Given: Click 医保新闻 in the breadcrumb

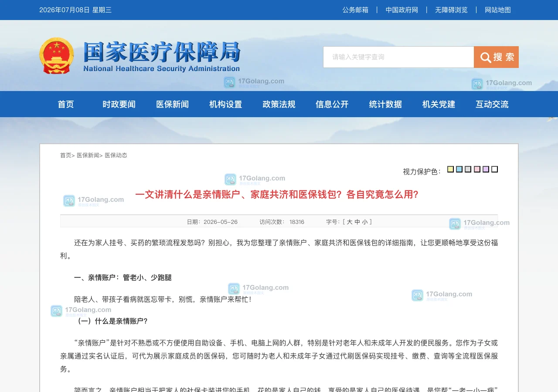Looking at the screenshot, I should pyautogui.click(x=88, y=155).
